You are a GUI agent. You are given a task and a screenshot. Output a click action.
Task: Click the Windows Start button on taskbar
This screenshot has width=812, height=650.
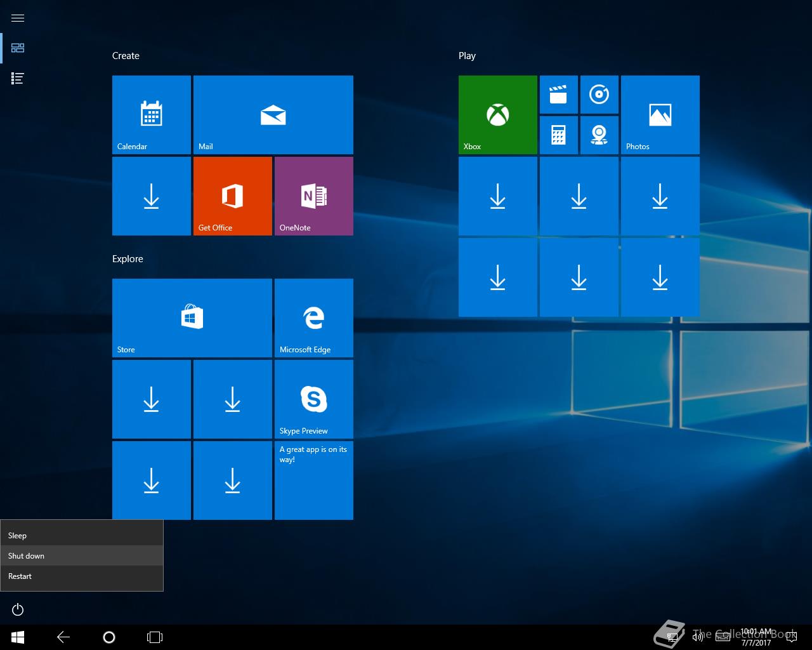(x=18, y=637)
